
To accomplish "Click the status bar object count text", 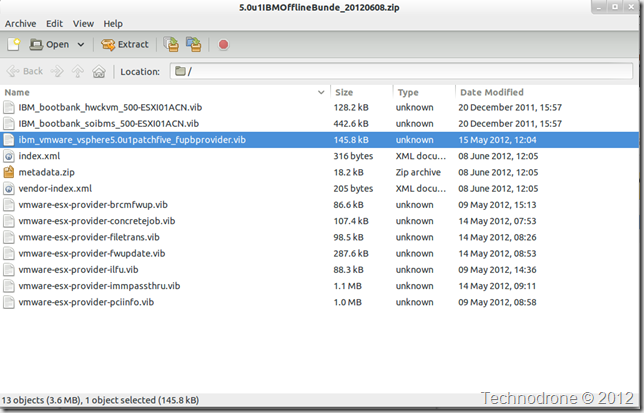I will pos(100,400).
